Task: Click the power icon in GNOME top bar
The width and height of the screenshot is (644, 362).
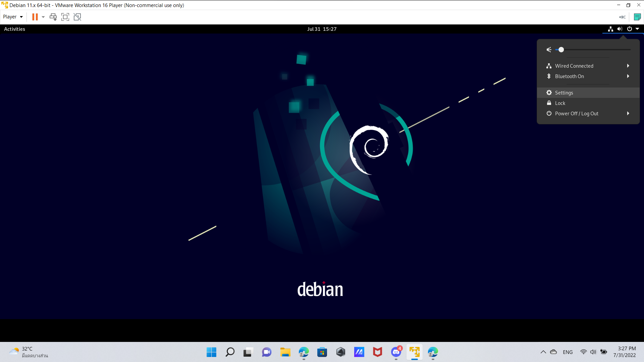Action: pos(630,29)
